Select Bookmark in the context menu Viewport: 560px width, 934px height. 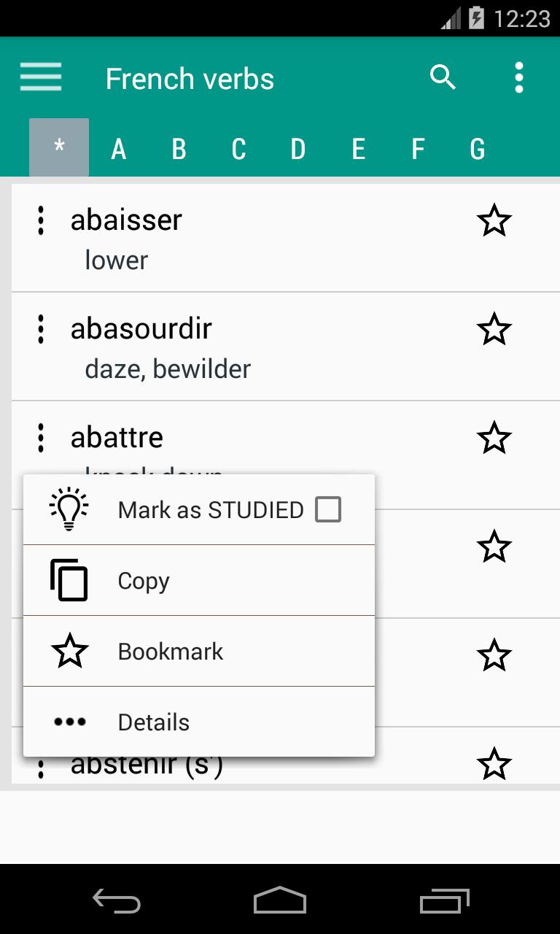[x=199, y=652]
